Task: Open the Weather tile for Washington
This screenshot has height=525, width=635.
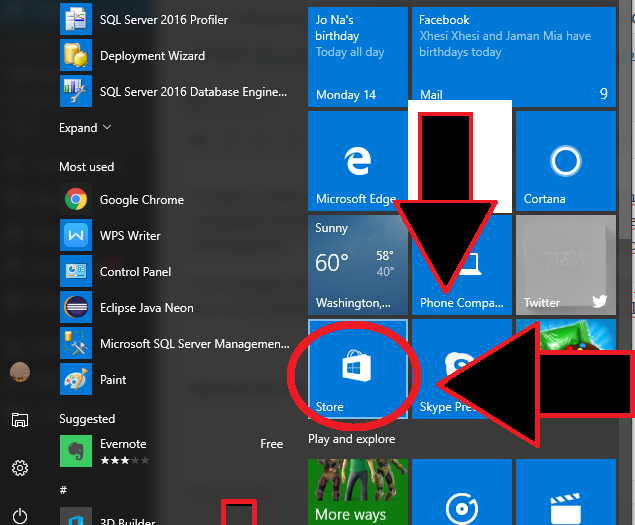Action: 358,265
